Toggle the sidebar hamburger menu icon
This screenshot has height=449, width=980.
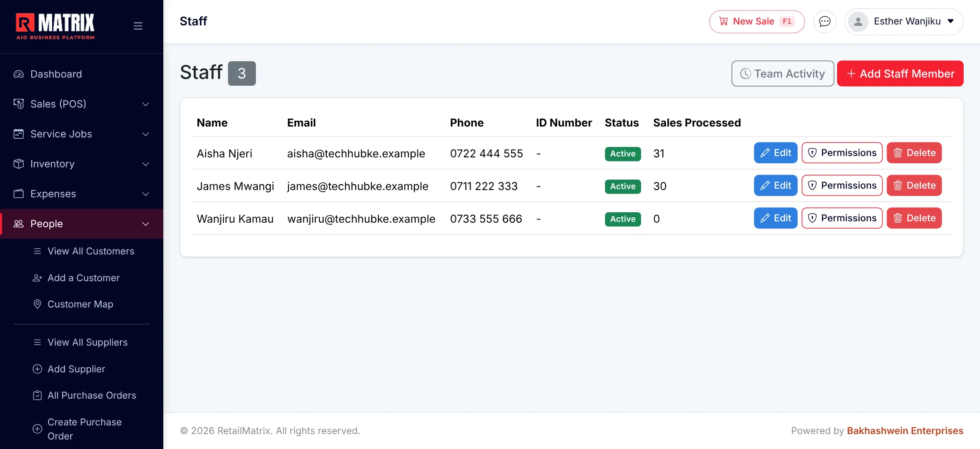point(138,26)
